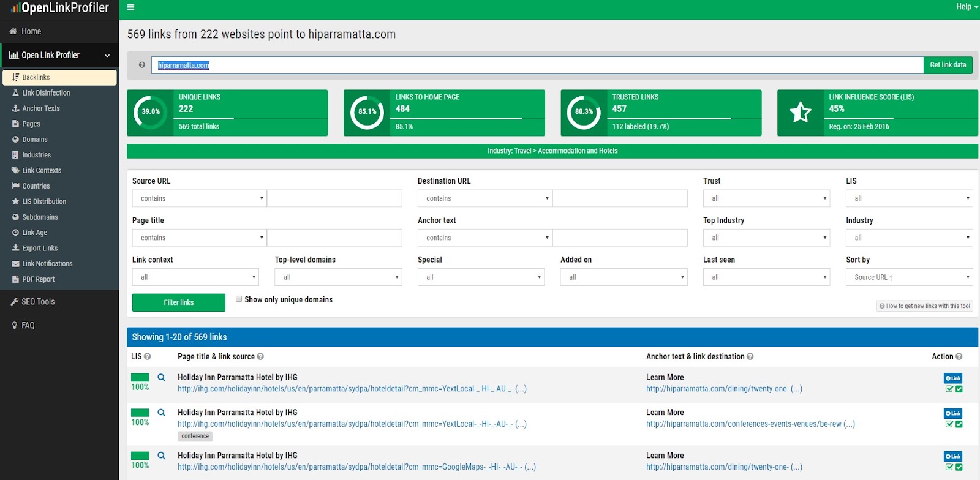
Task: Open Page title contains dropdown
Action: tap(199, 238)
